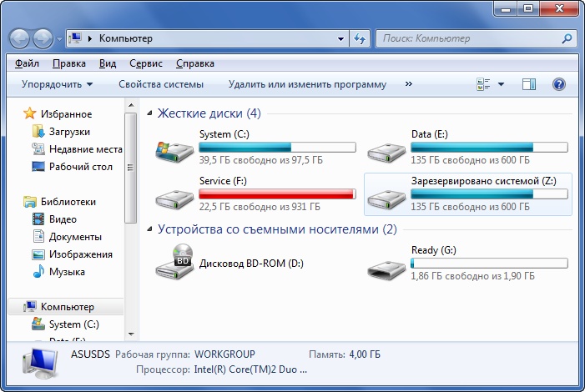Open the Упорядочить dropdown
Viewport: 585px width, 392px height.
[57, 84]
